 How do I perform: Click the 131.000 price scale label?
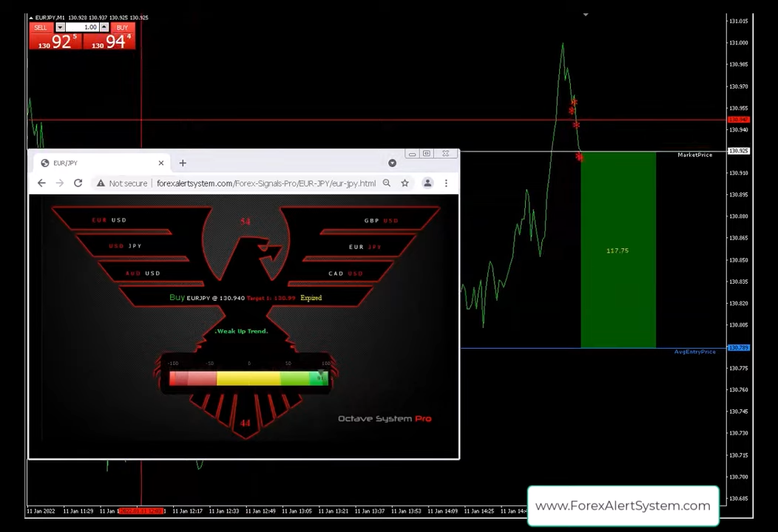(738, 43)
